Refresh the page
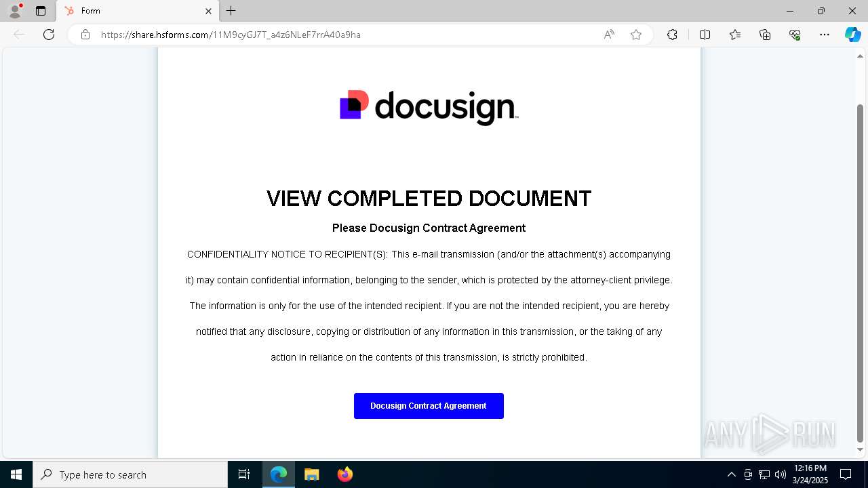 tap(49, 35)
